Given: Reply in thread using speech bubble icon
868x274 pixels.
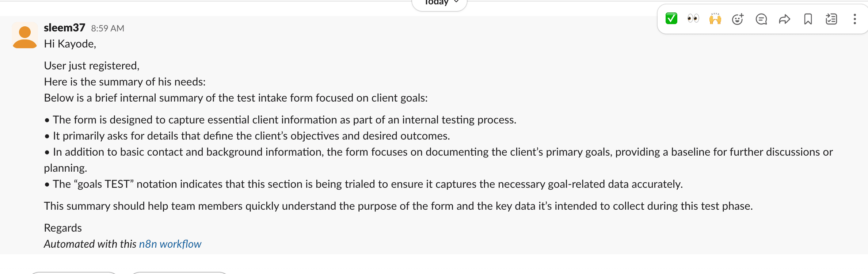Looking at the screenshot, I should [761, 19].
